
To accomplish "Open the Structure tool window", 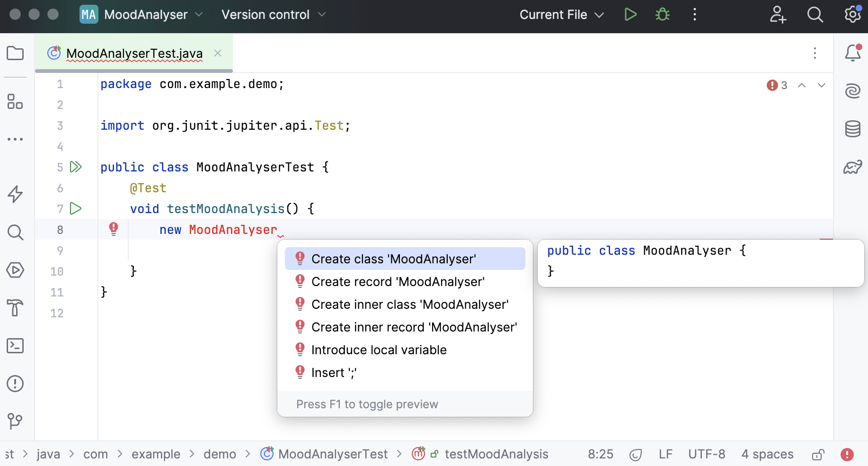I will [x=15, y=102].
